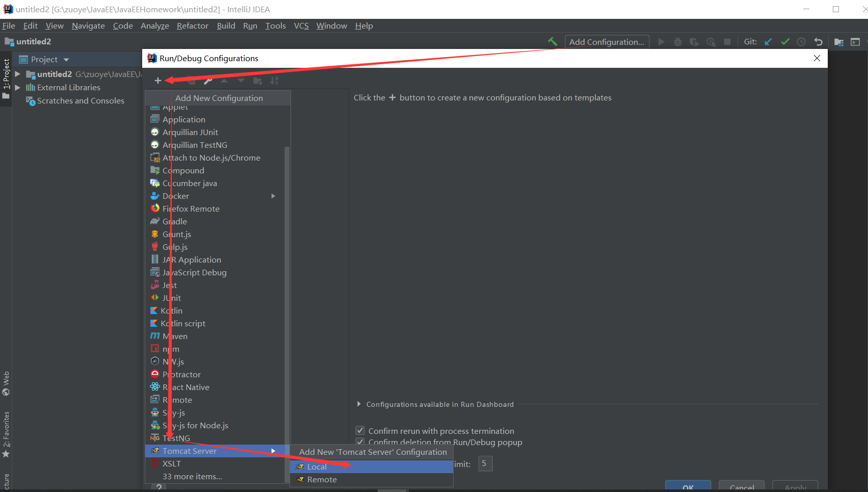Toggle Confirm deletion from Run/Debug popup checkbox

click(360, 442)
